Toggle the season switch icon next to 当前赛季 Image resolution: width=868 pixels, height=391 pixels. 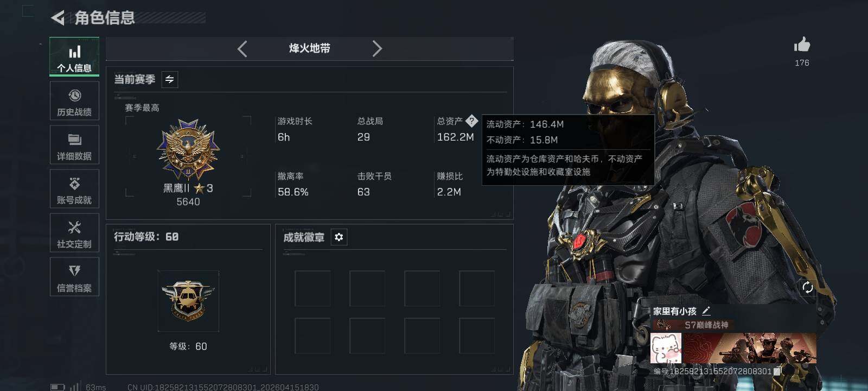point(169,79)
